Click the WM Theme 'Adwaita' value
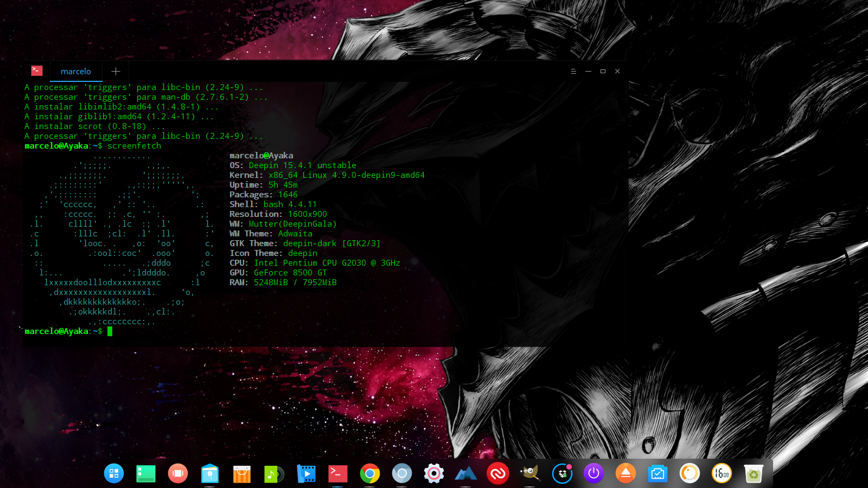 295,234
